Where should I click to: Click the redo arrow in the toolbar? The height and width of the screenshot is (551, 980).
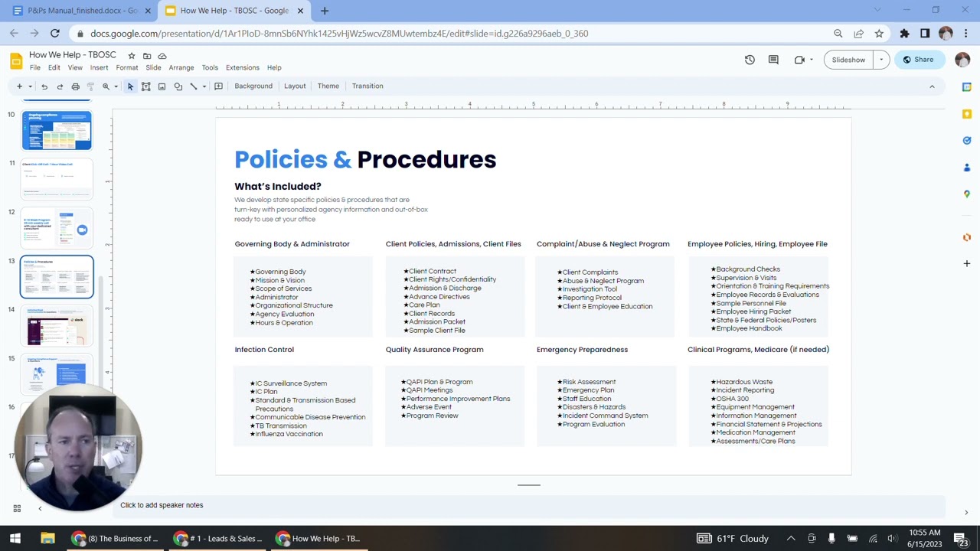tap(60, 86)
